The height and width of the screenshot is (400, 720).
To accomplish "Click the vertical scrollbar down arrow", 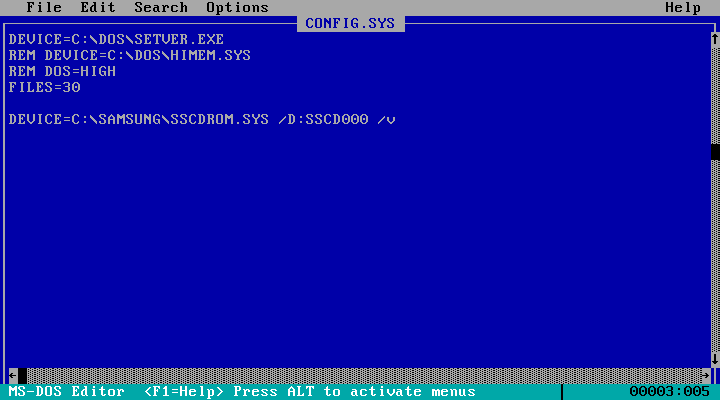I will click(x=715, y=359).
